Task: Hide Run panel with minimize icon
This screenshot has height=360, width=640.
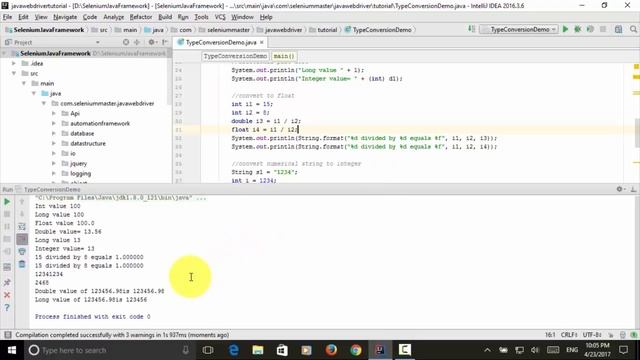Action: coord(633,189)
